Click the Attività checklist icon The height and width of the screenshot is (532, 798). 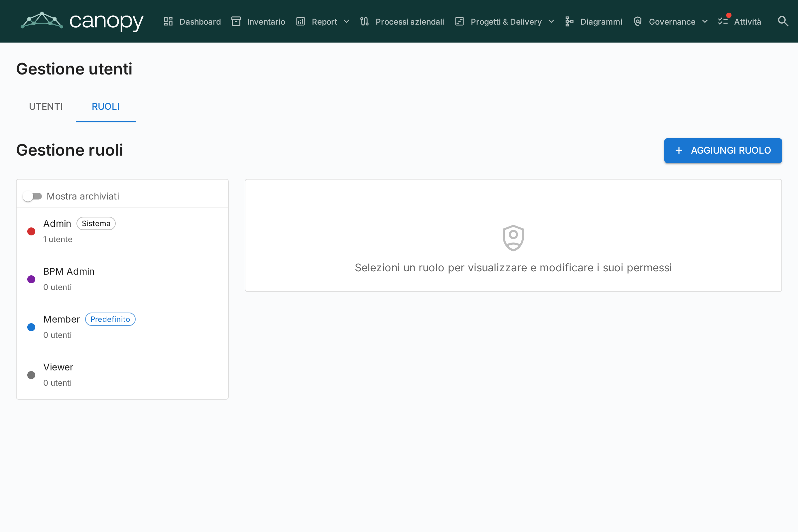point(723,21)
